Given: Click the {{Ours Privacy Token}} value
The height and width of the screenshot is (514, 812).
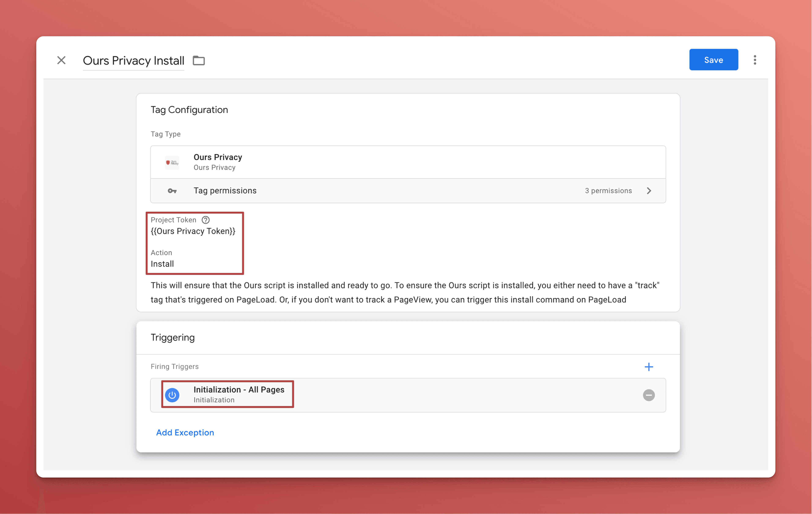Looking at the screenshot, I should click(x=193, y=231).
